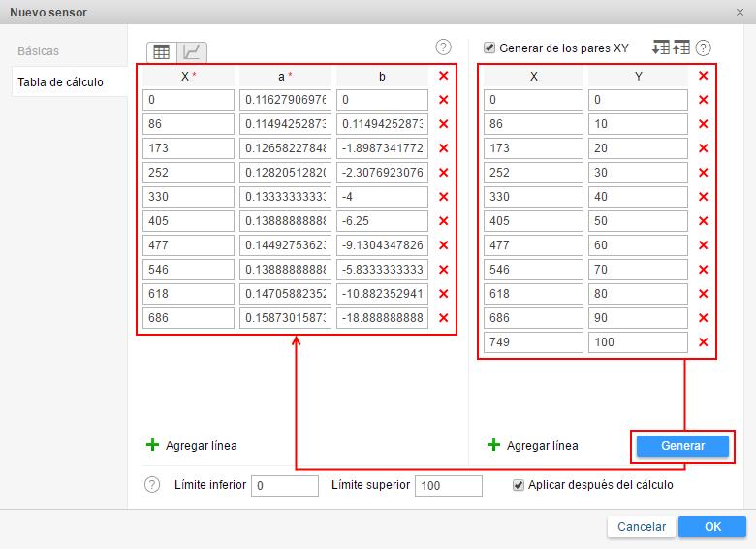Close the Nuevo sensor dialog
The height and width of the screenshot is (549, 756).
pyautogui.click(x=740, y=12)
